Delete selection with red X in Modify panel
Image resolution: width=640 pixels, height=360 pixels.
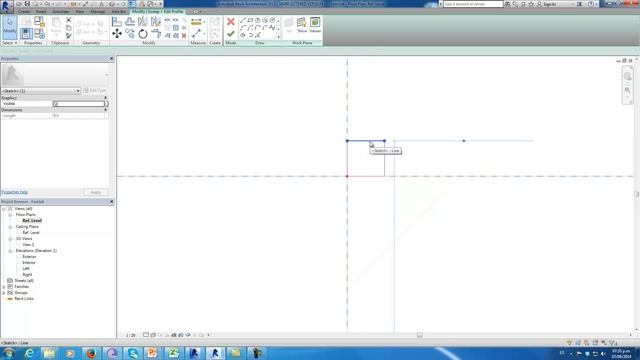point(184,36)
